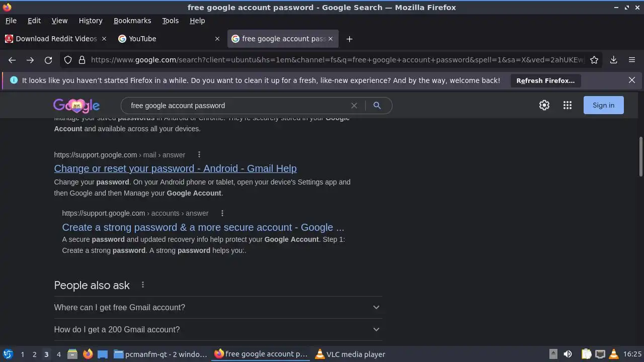
Task: Click the taskbar clock showing 16:25
Action: coord(632,354)
